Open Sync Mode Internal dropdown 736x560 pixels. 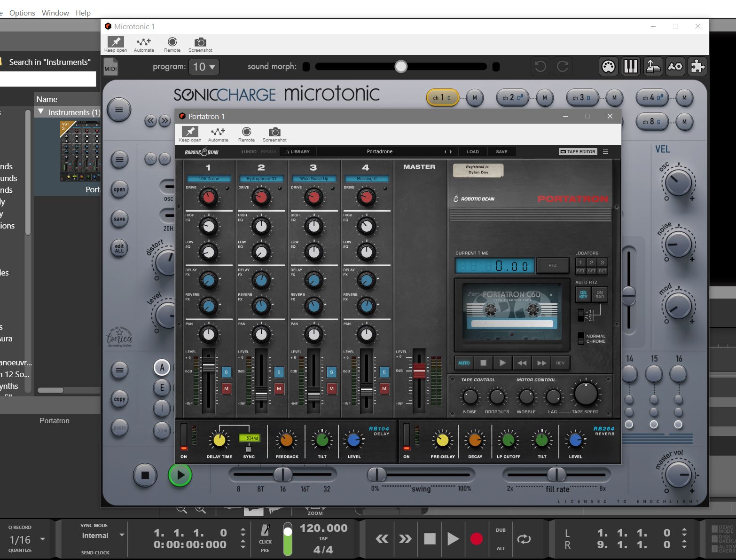click(102, 535)
